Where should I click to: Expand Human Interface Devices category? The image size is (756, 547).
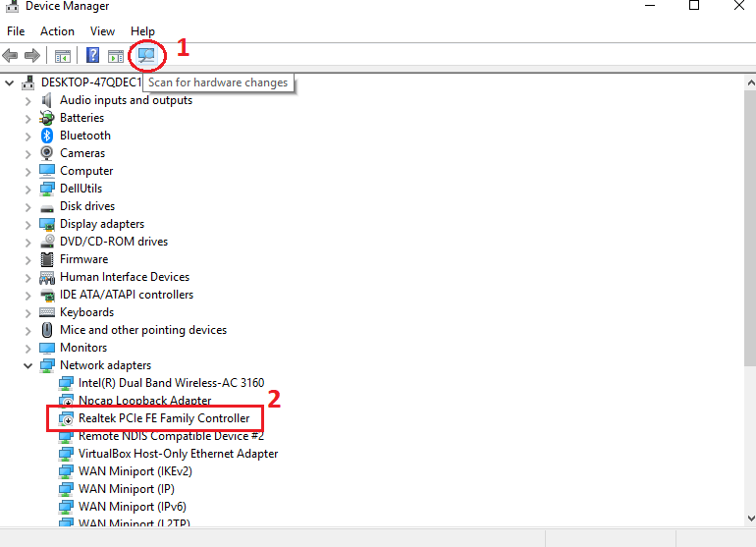click(x=27, y=278)
